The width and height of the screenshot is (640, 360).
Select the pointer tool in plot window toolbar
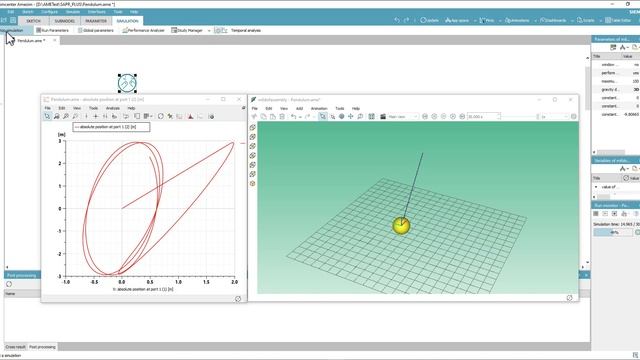click(47, 116)
